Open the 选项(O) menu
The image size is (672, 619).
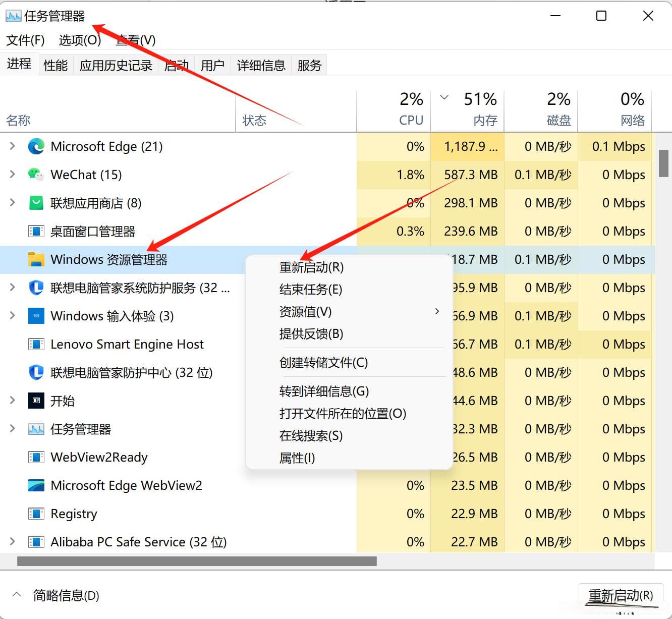point(80,40)
